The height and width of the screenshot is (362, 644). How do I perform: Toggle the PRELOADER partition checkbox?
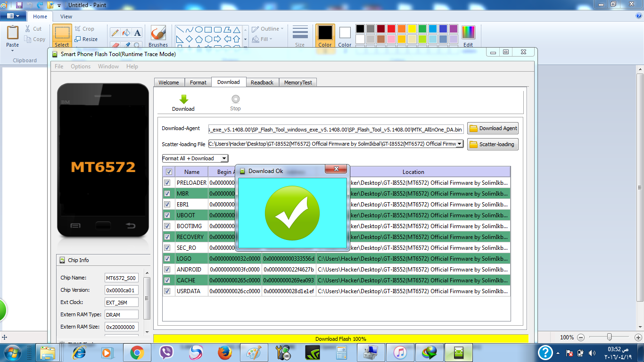point(167,183)
